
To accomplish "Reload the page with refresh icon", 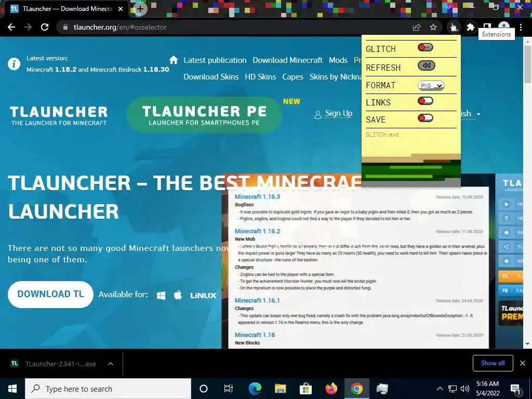I will coord(45,27).
